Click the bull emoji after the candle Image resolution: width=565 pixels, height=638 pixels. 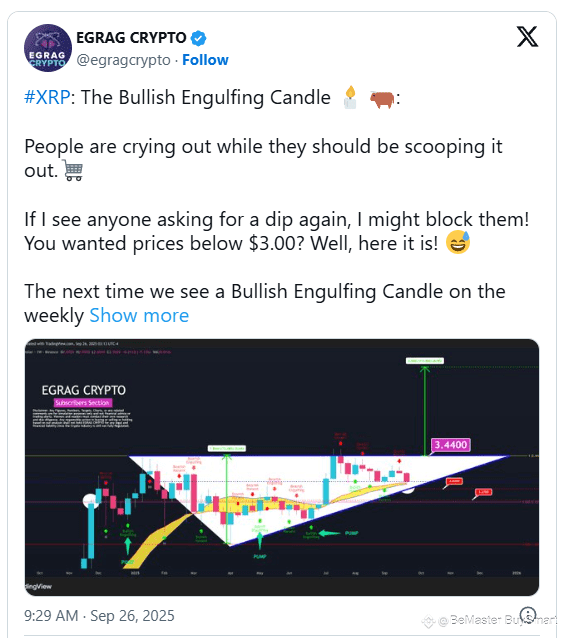[x=382, y=99]
